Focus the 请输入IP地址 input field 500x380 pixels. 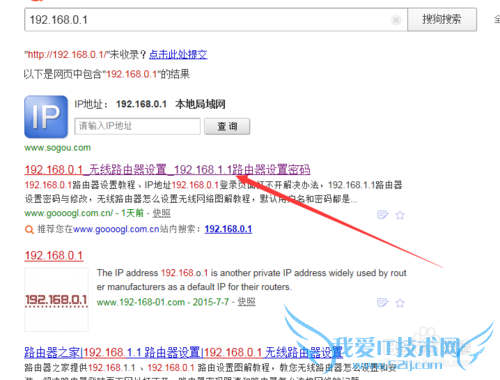[x=137, y=126]
